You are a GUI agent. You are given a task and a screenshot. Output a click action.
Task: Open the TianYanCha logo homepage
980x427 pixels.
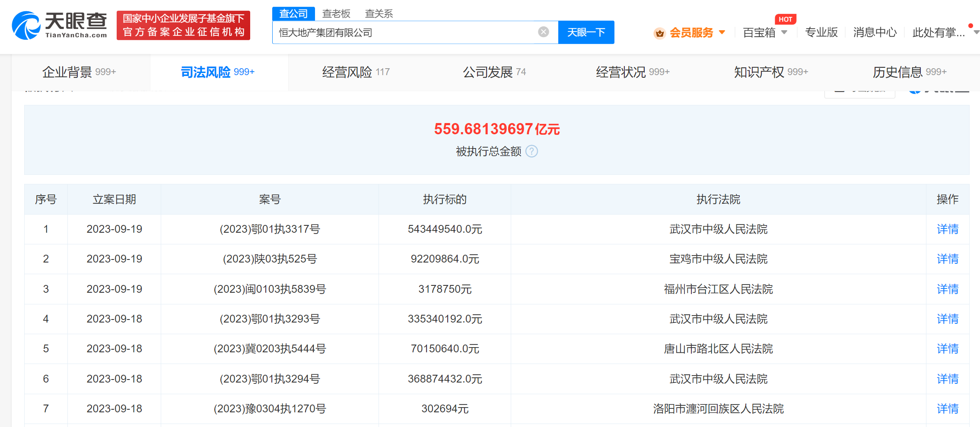[x=60, y=25]
